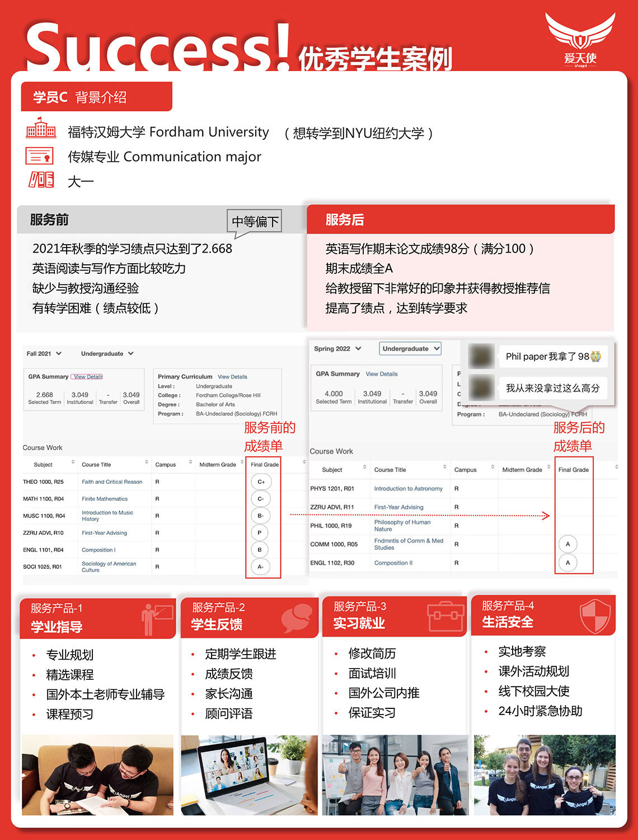Click the books icon beside 大一
This screenshot has width=638, height=840.
[x=41, y=180]
